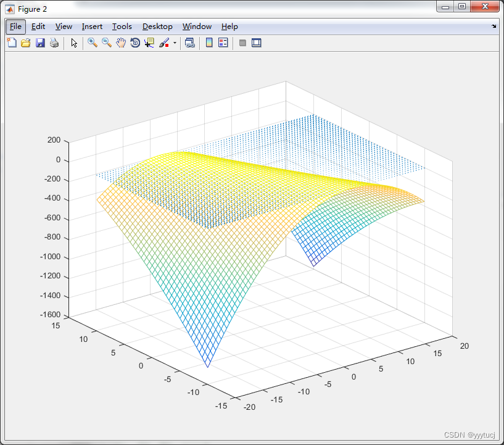Select the Edit Plot arrow tool
Image resolution: width=504 pixels, height=445 pixels.
click(x=74, y=43)
